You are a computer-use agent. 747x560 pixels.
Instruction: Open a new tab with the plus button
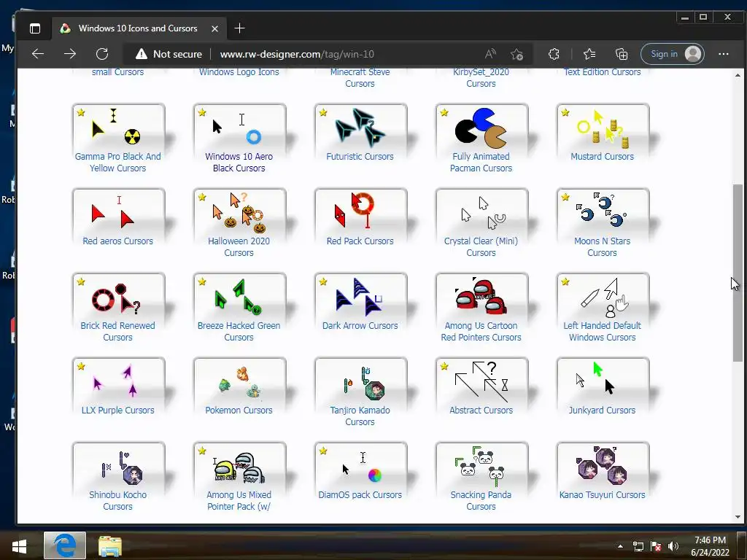tap(239, 28)
